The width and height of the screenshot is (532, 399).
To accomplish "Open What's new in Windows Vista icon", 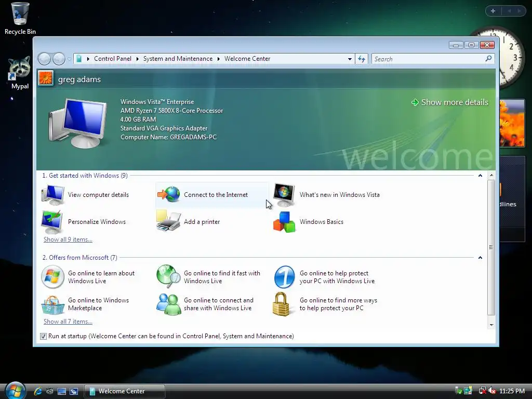I will coord(284,195).
